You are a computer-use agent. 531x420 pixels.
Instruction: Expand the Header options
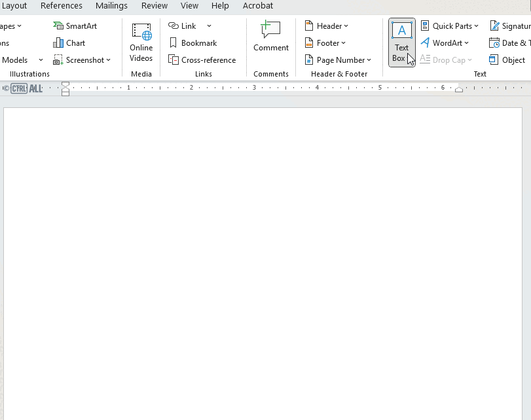coord(326,26)
